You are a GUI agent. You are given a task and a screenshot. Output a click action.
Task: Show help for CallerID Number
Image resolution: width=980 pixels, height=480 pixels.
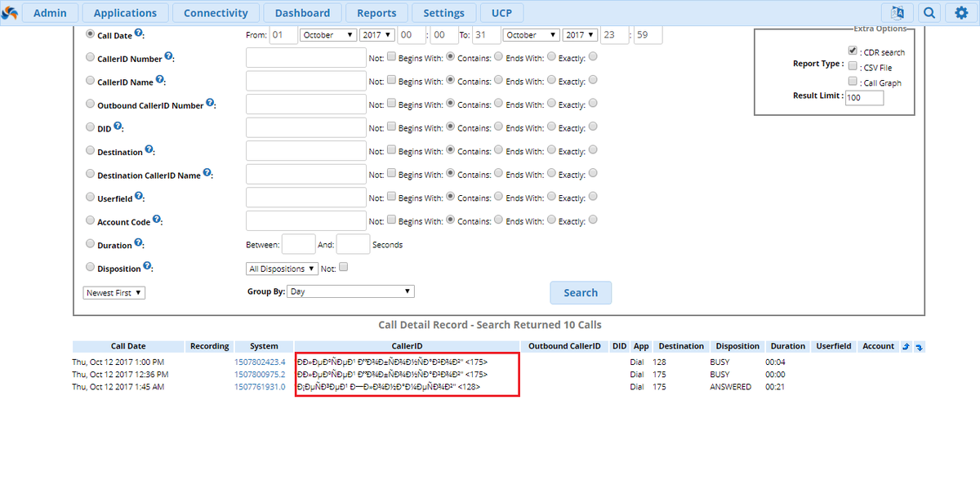click(x=168, y=56)
